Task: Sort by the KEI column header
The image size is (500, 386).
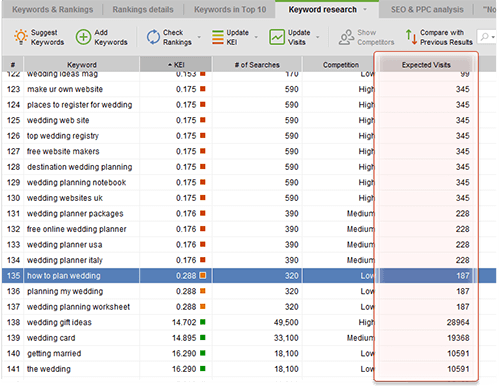Action: (175, 64)
